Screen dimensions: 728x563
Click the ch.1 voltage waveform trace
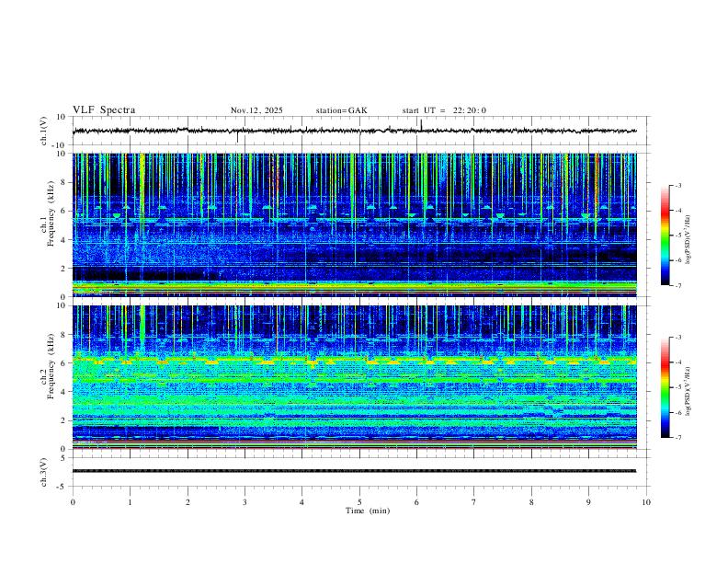354,131
